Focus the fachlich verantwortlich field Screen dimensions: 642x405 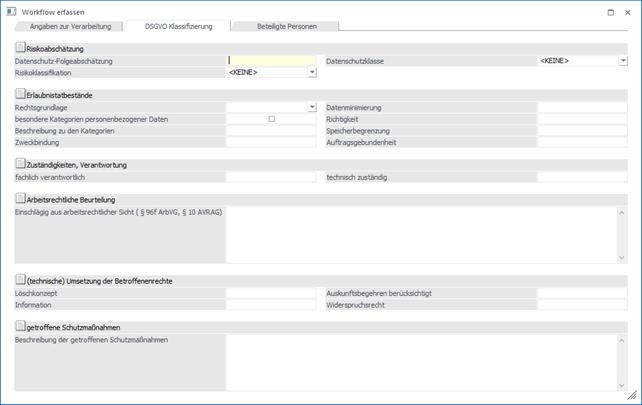(271, 177)
